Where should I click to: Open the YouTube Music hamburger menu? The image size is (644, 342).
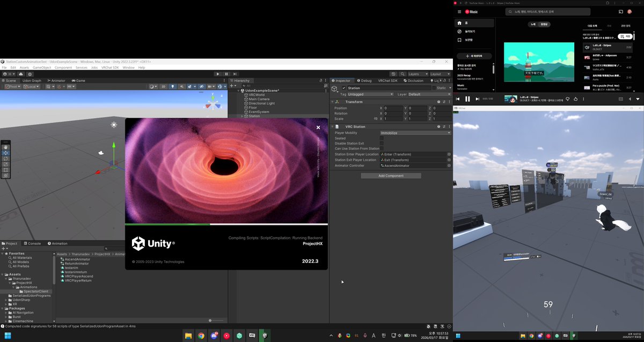[x=459, y=11]
